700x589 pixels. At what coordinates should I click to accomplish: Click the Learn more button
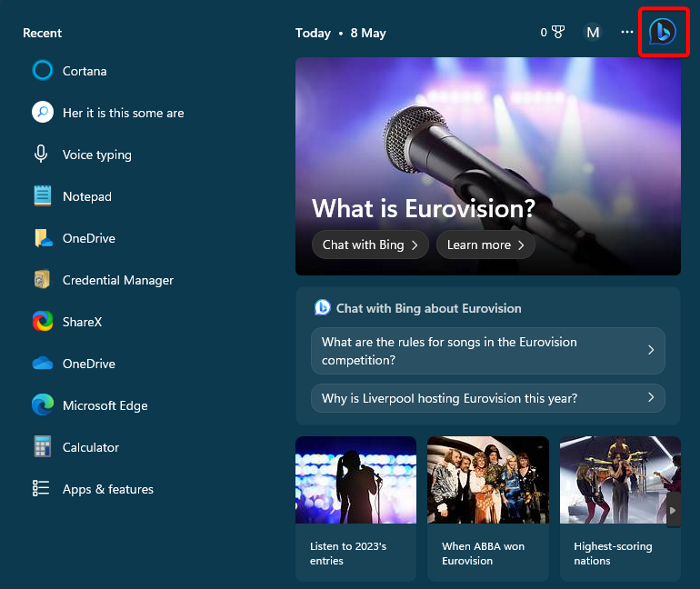click(485, 245)
